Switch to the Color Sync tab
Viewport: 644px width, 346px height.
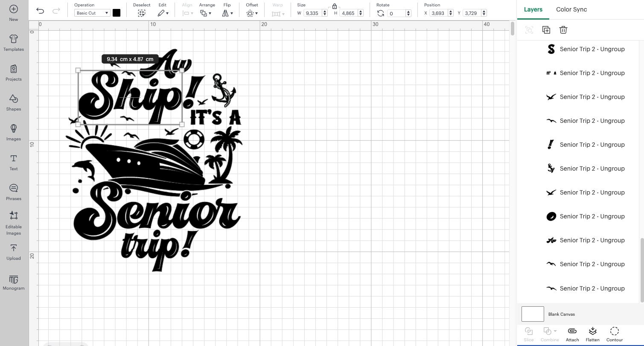coord(571,9)
